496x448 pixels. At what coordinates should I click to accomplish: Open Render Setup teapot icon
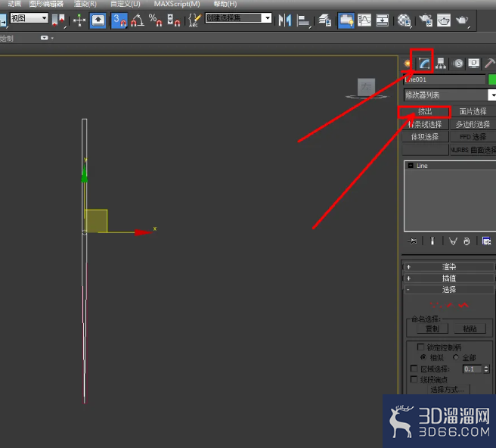click(x=426, y=20)
